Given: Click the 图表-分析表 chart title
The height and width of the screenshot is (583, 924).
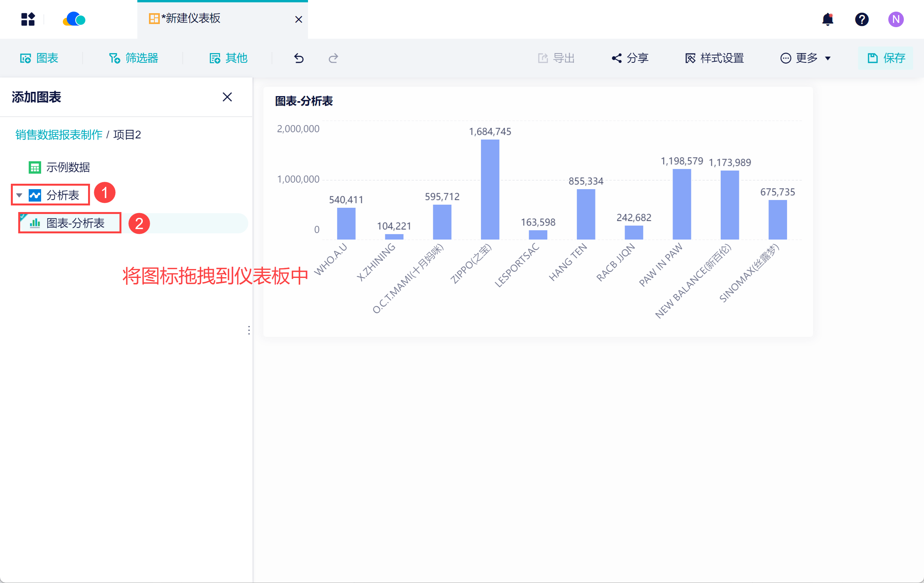Looking at the screenshot, I should pyautogui.click(x=304, y=101).
